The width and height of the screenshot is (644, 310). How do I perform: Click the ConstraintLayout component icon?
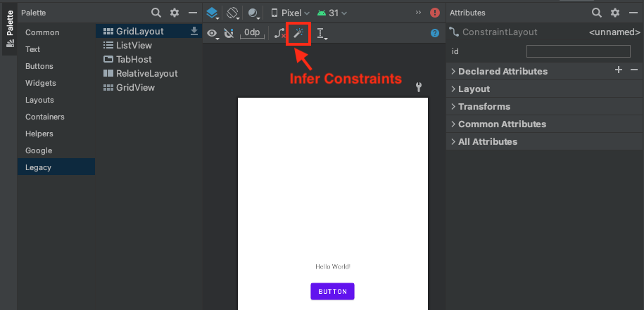(x=454, y=32)
